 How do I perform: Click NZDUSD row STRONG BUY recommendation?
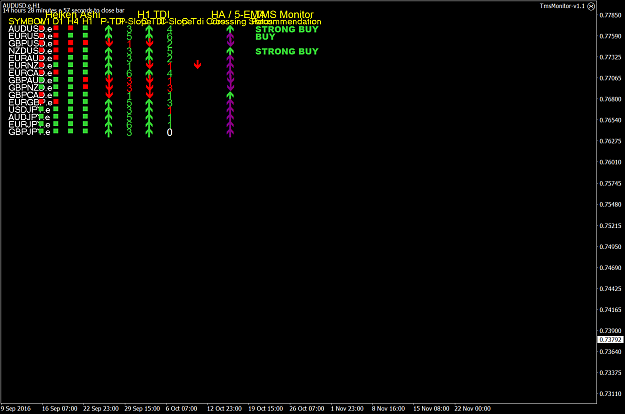287,51
